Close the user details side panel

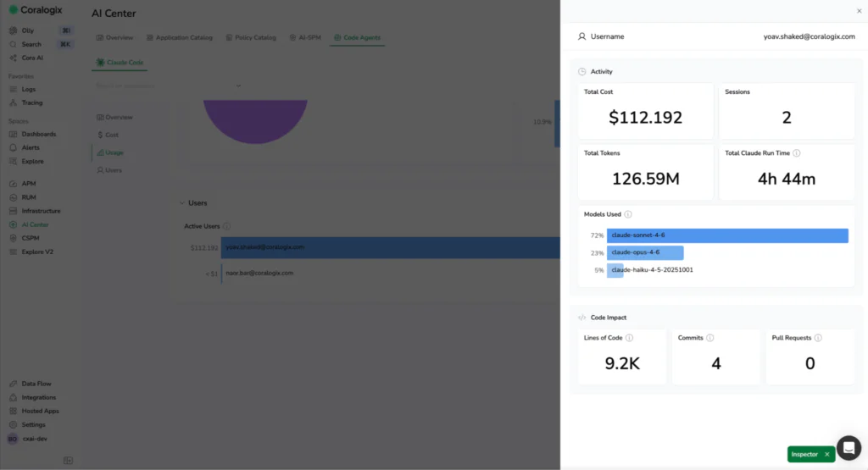(860, 11)
